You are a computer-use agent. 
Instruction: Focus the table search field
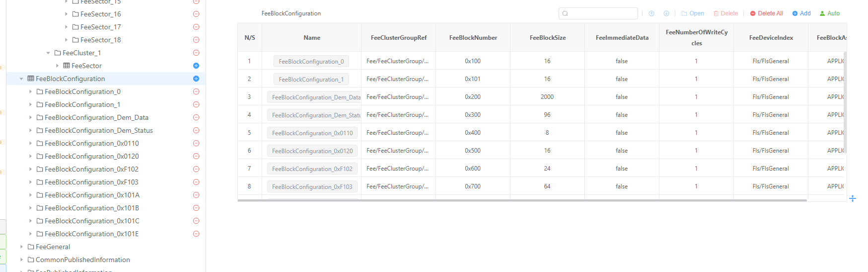pos(598,13)
